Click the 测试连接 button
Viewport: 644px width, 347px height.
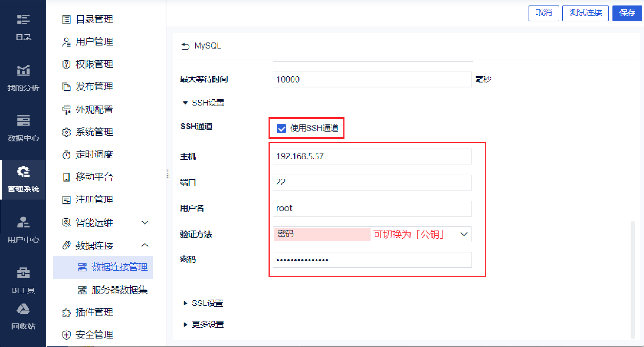(x=585, y=13)
